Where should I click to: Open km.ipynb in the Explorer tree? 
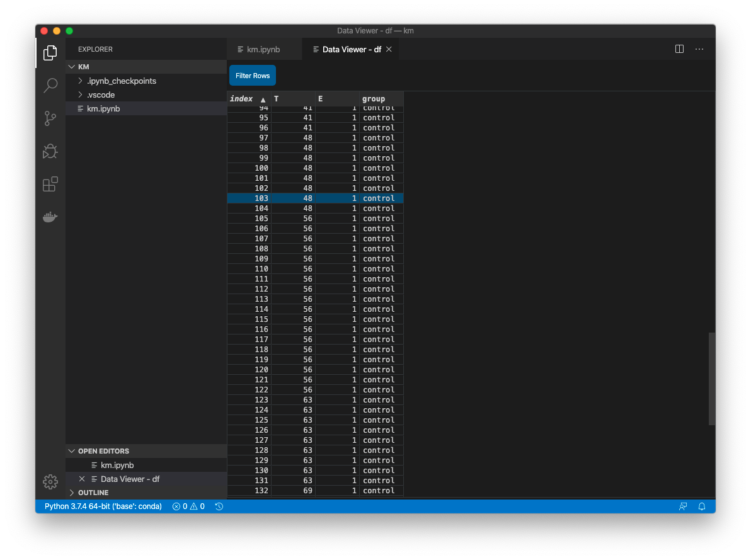[x=146, y=109]
